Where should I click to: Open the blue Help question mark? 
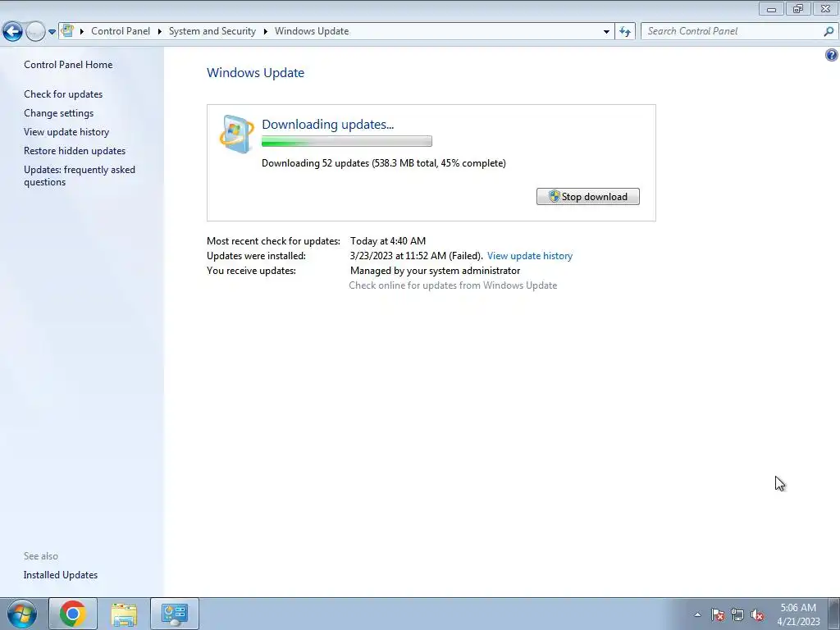pyautogui.click(x=832, y=55)
